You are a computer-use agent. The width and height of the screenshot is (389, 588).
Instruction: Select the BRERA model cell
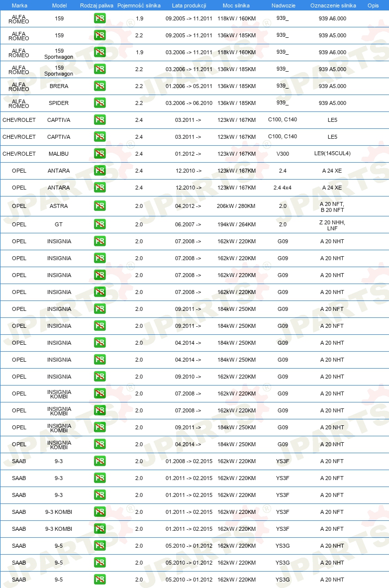(x=59, y=86)
